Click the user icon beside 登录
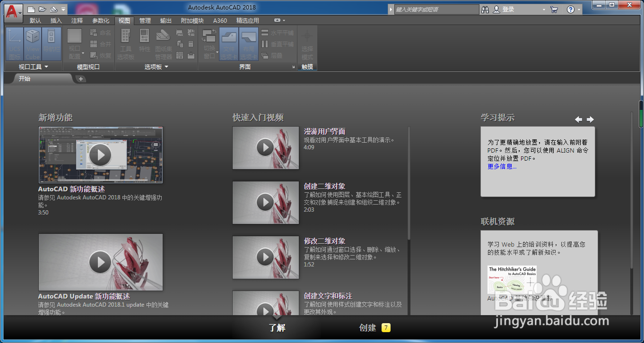Screen dimensions: 644x343 [x=496, y=9]
